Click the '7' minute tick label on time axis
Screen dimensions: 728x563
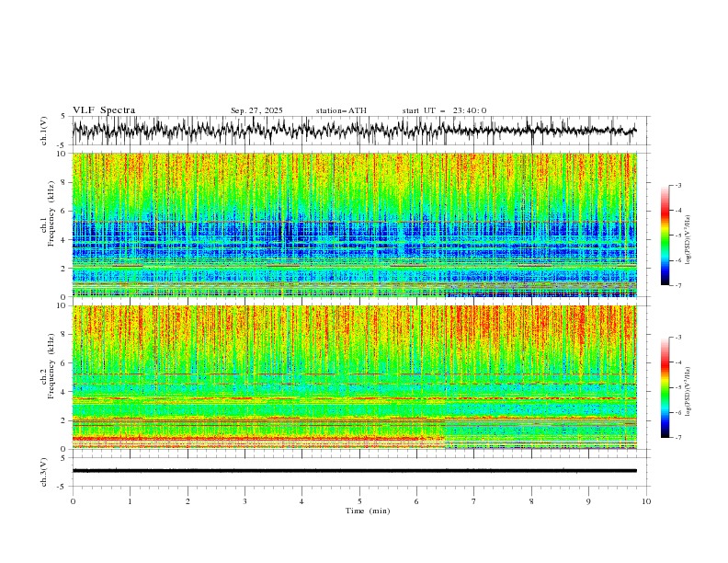coord(474,501)
